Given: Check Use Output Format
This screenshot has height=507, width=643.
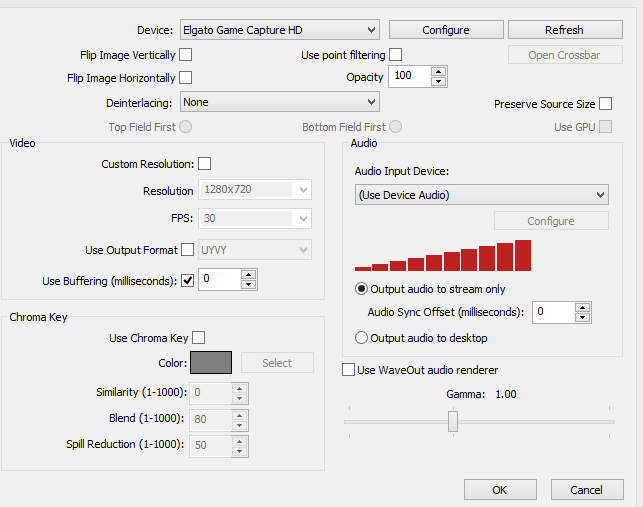Looking at the screenshot, I should [x=187, y=249].
